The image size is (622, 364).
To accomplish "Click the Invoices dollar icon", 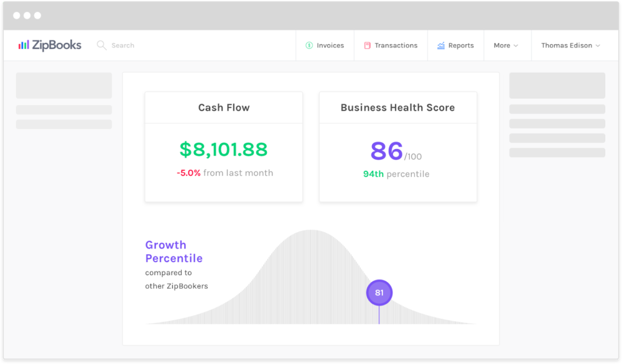I will point(309,45).
